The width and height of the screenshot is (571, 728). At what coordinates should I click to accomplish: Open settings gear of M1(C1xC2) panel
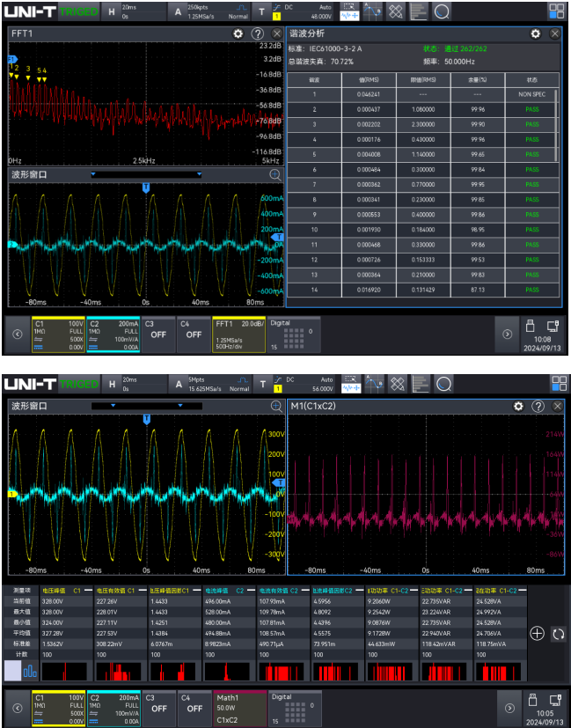(518, 407)
